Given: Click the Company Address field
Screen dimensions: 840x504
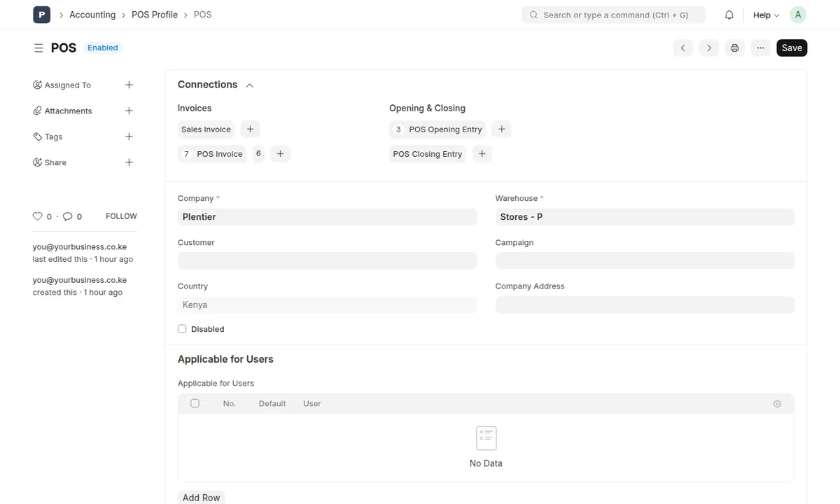Looking at the screenshot, I should click(645, 304).
